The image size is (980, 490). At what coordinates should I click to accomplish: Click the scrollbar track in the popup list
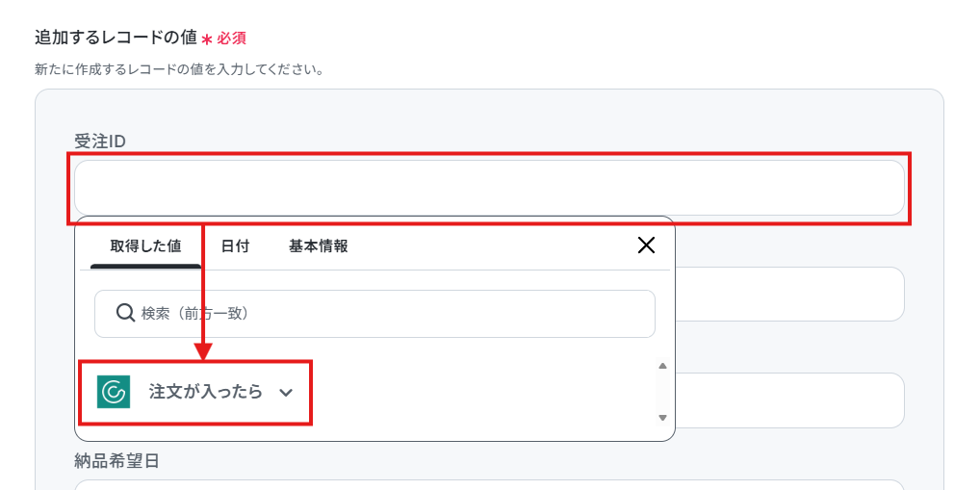pos(663,392)
